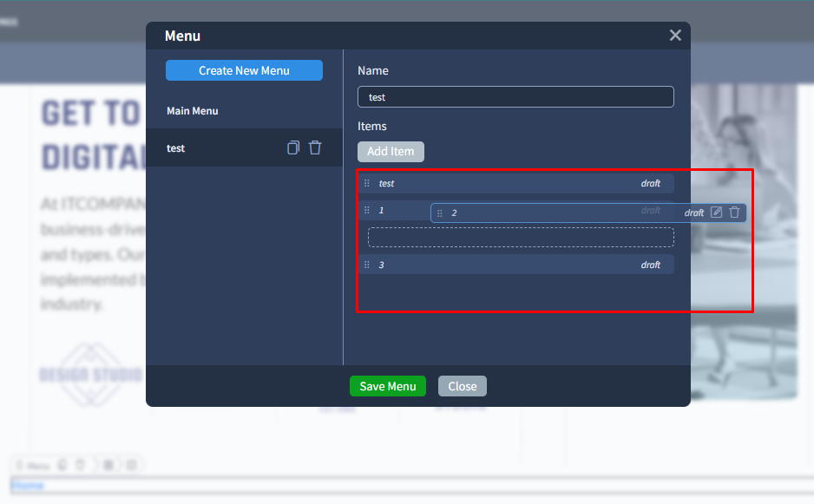Click the Close button in the footer

tap(462, 386)
